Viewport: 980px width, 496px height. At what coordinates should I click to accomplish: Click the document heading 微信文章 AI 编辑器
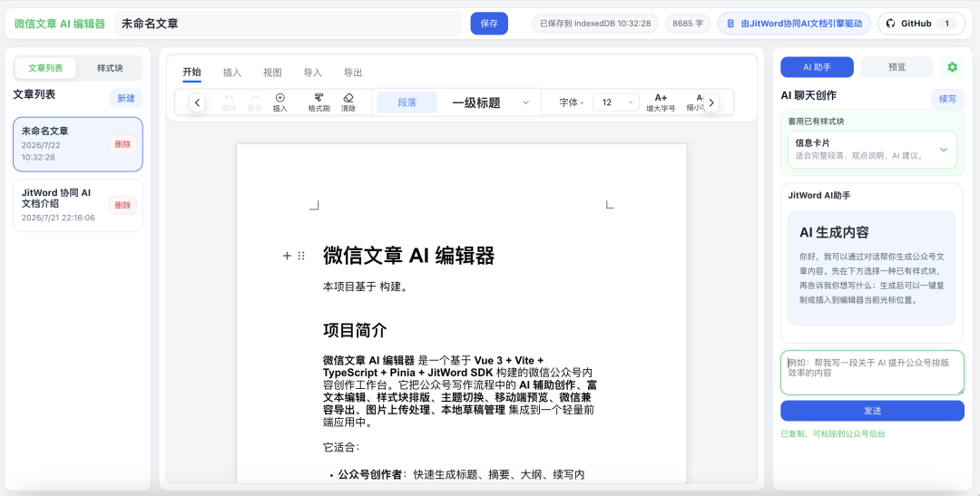[408, 256]
